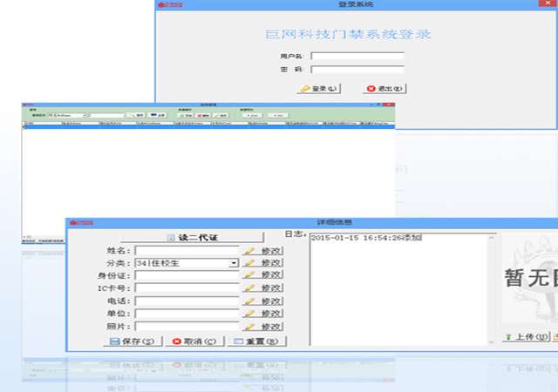
Task: Click the red 取消 cancel button
Action: click(x=196, y=341)
